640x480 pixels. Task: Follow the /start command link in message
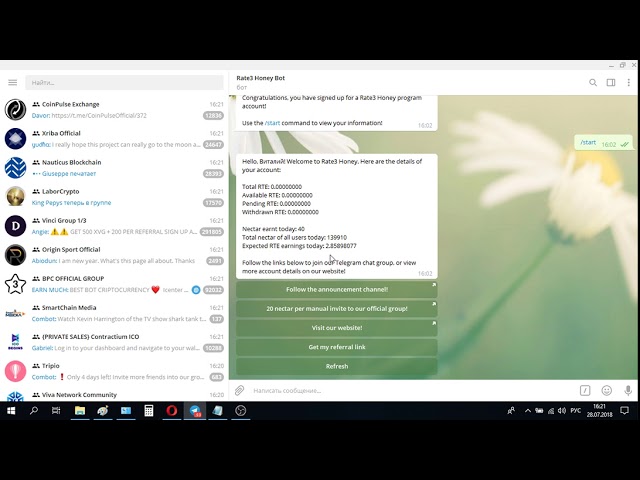click(x=272, y=123)
